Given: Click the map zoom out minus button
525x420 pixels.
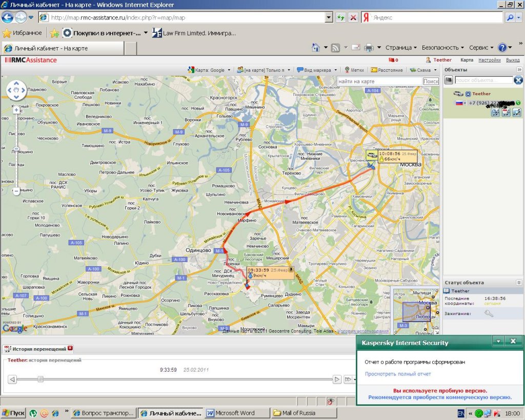Looking at the screenshot, I should coord(16,191).
